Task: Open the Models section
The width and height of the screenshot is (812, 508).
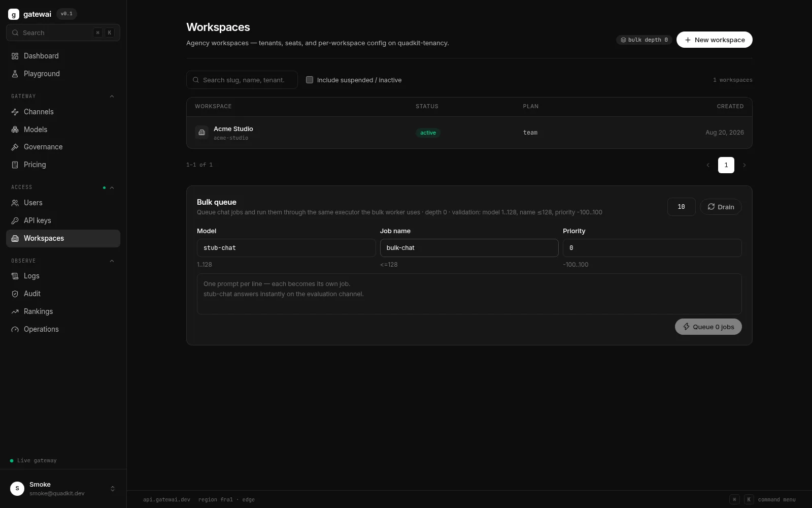Action: 63,130
